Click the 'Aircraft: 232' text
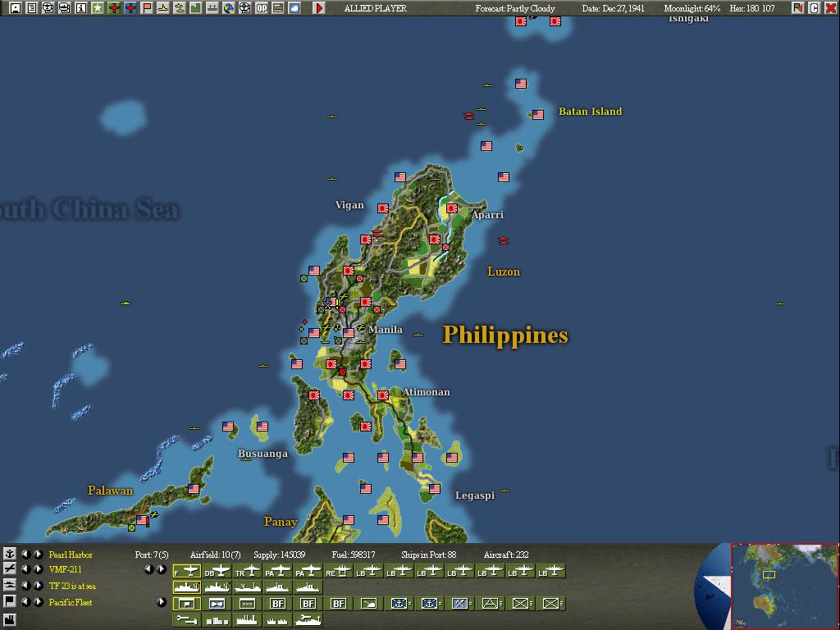The width and height of the screenshot is (840, 630). pyautogui.click(x=505, y=555)
